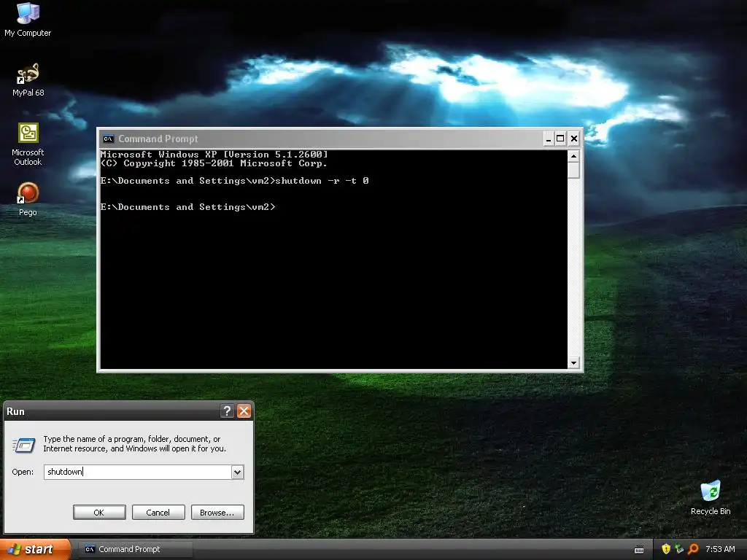Close the Run dialog with X

(x=244, y=411)
